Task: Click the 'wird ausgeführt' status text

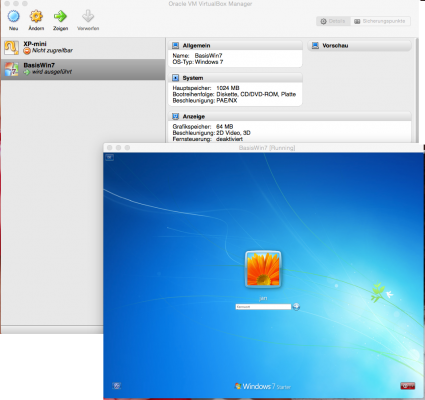Action: [52, 72]
